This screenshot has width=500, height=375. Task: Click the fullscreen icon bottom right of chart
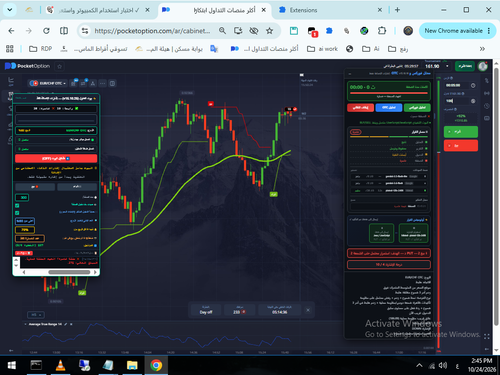coord(486,336)
